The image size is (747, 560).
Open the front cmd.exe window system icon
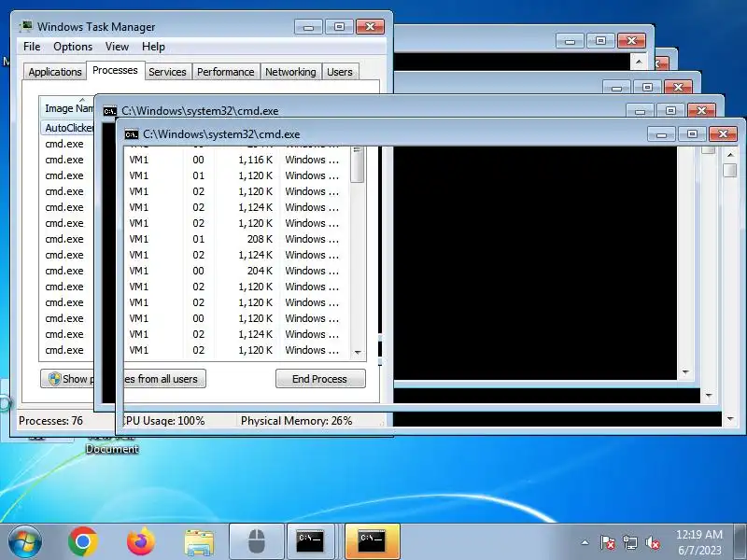(x=132, y=134)
